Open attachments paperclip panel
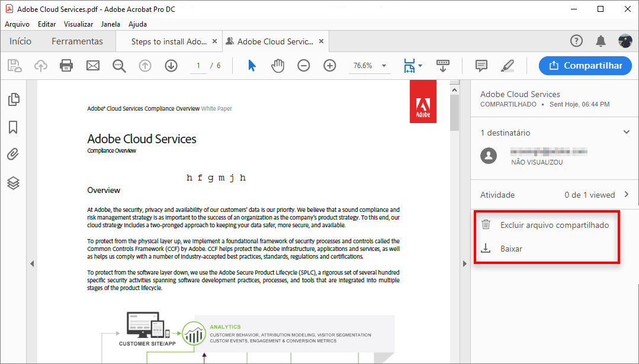639x364 pixels. click(x=13, y=154)
